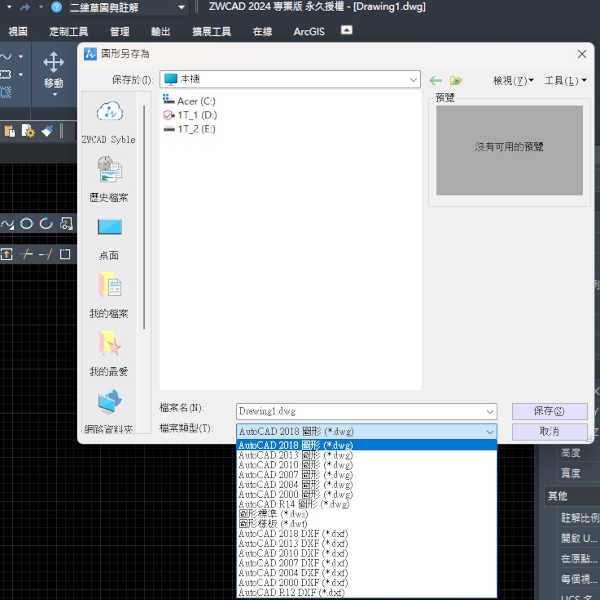Viewport: 600px width, 600px height.
Task: Choose 圖形標準 (*.dws) file type
Action: (x=367, y=514)
